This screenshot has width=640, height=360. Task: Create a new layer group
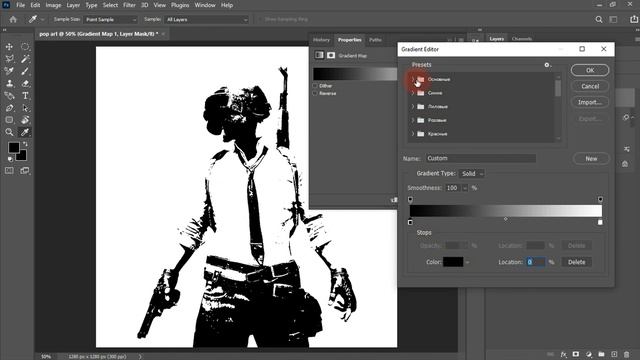click(x=601, y=354)
